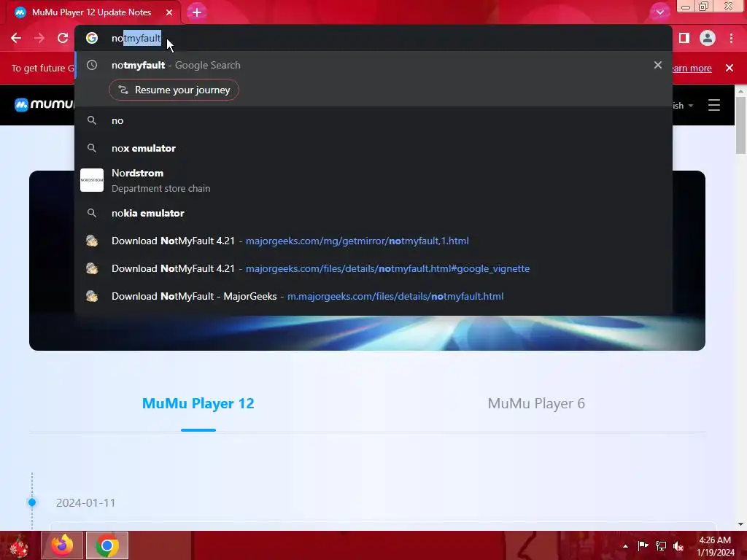Click the MuMu logo in the site header
Viewport: 747px width, 560px height.
coord(44,105)
